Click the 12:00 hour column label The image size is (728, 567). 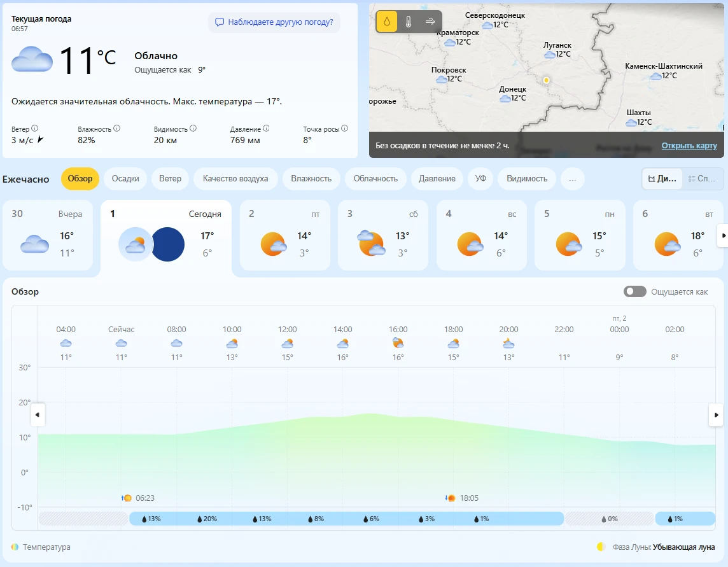[288, 329]
